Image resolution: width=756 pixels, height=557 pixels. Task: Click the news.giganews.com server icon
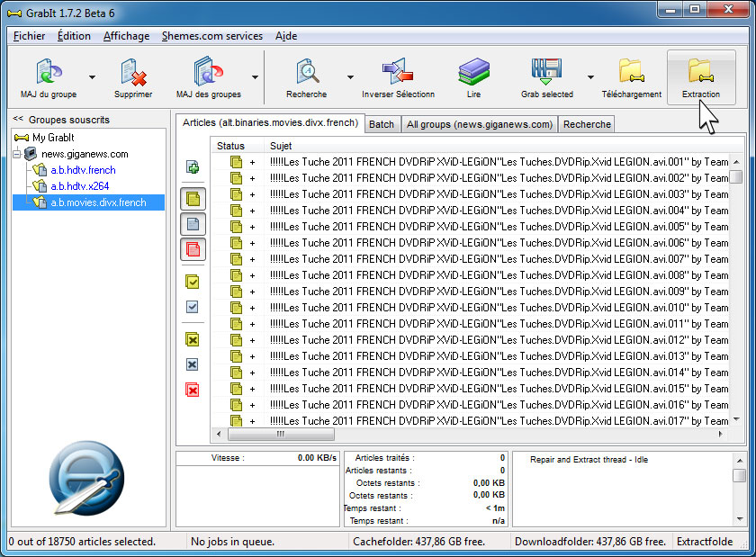pyautogui.click(x=31, y=154)
